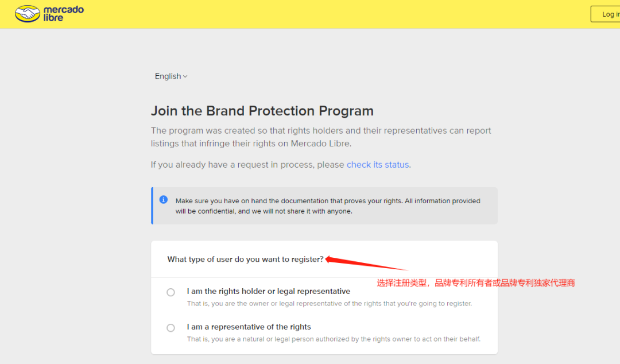Click the "I am the rights holder or legal representative" label

coord(268,291)
